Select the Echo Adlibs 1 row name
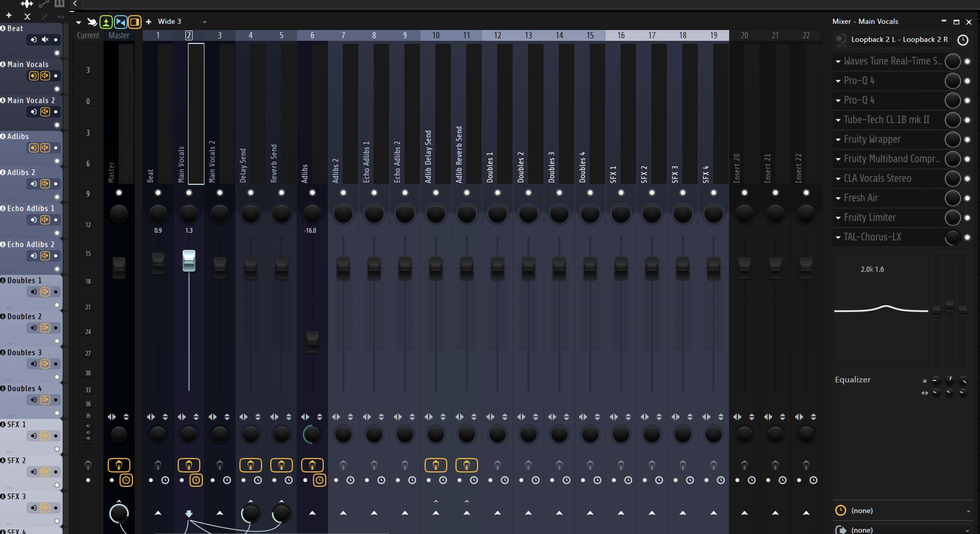 [x=31, y=209]
